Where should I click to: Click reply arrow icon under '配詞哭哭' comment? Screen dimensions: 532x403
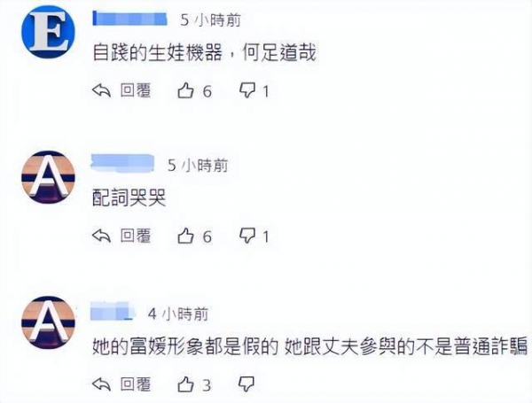[101, 236]
